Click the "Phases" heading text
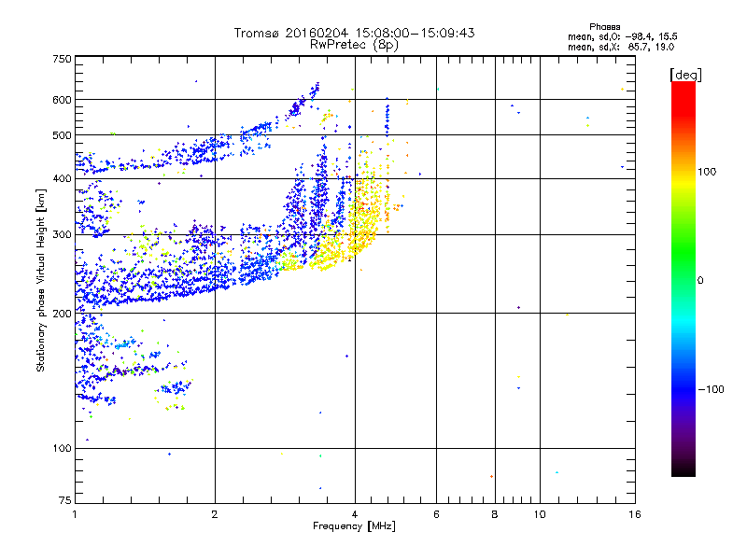The width and height of the screenshot is (747, 560). point(604,27)
